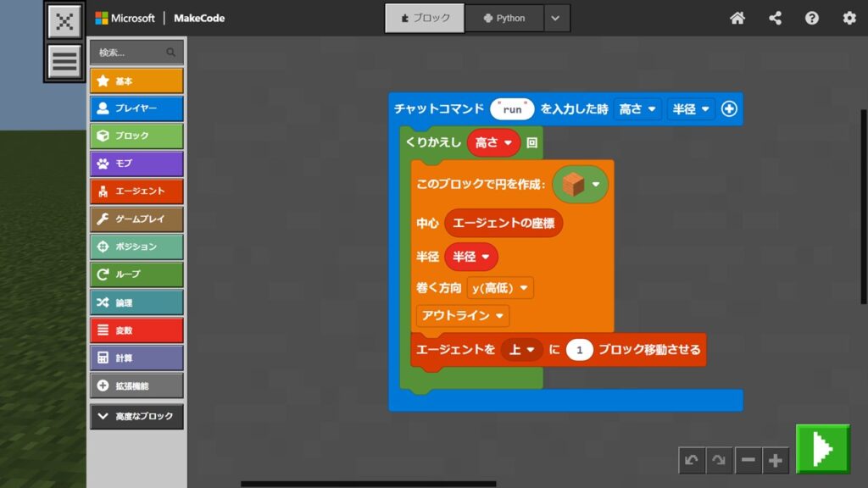Open the settings gear icon
Screen dimensions: 868x488
point(849,18)
